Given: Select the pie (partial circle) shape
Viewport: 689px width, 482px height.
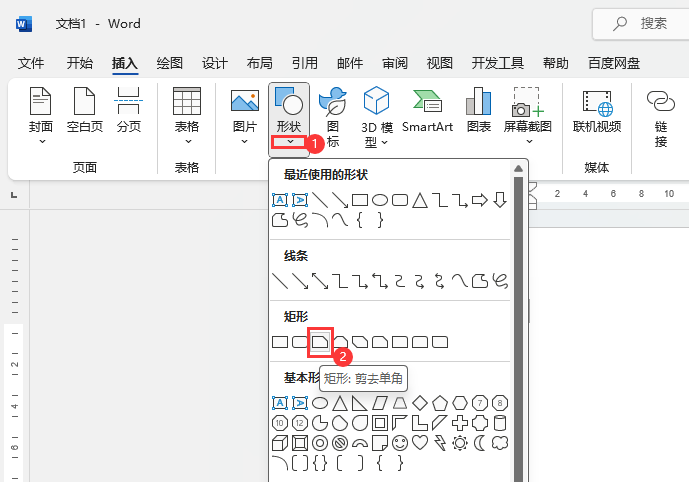Looking at the screenshot, I should click(320, 423).
